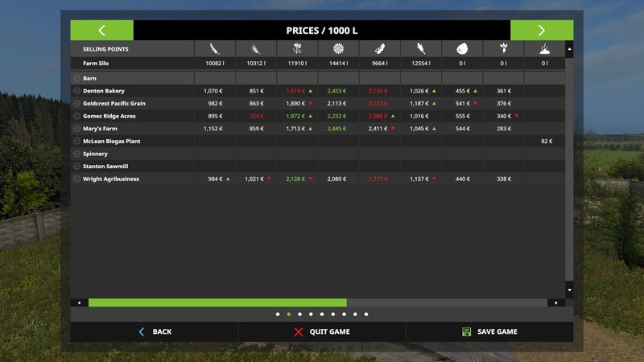Toggle the marker icon beside Wright Agribusiness
Screen dimensions: 644x362
76,179
